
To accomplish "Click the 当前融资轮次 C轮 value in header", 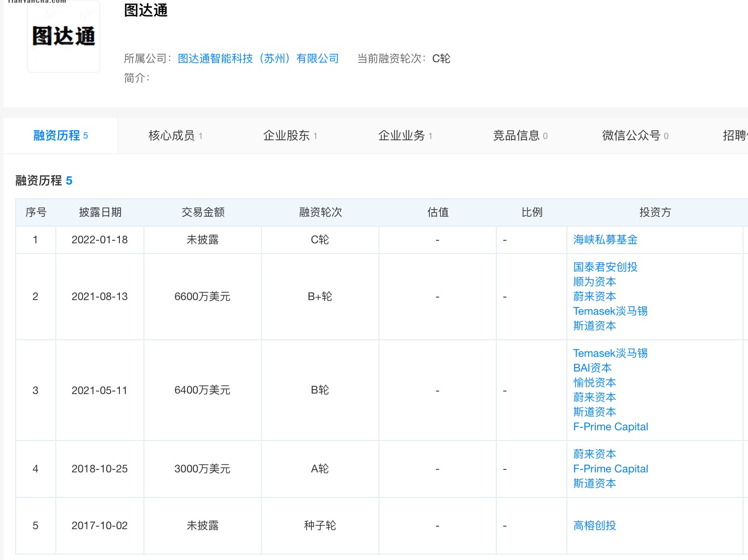I will point(441,59).
